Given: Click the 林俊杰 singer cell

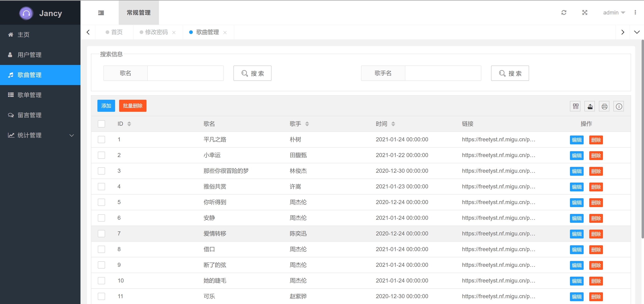Looking at the screenshot, I should 298,171.
